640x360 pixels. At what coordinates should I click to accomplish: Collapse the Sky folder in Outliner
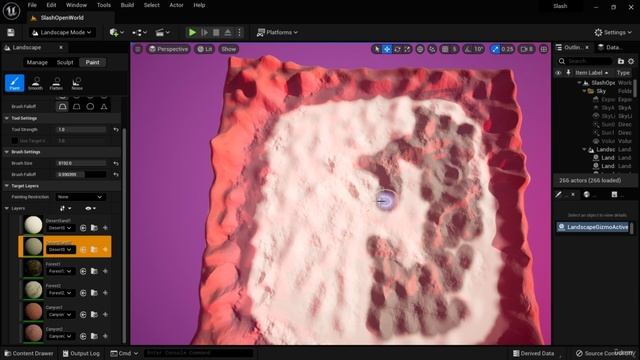tap(584, 91)
